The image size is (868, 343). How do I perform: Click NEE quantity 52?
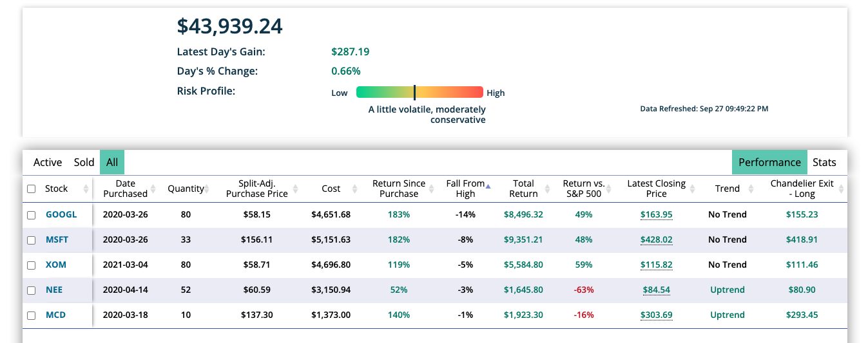186,290
